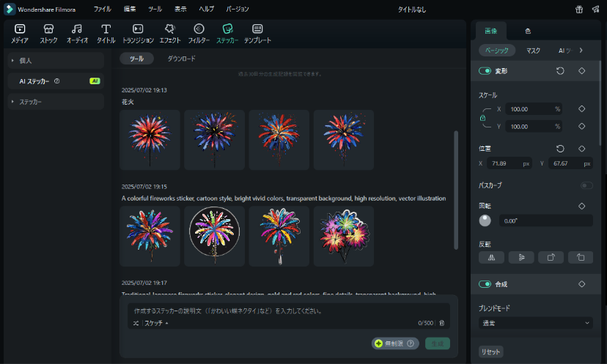Add keyframe for 変形 section

582,71
